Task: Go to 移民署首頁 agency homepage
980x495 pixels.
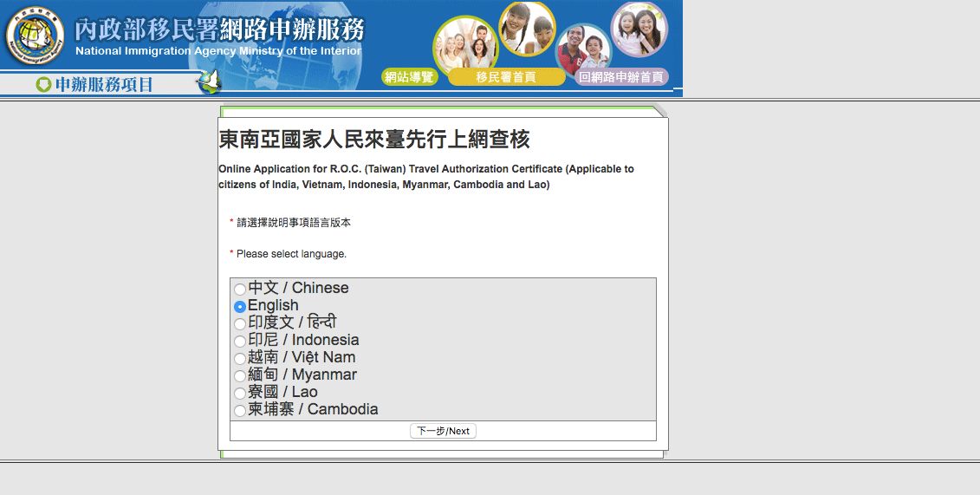Action: (506, 77)
